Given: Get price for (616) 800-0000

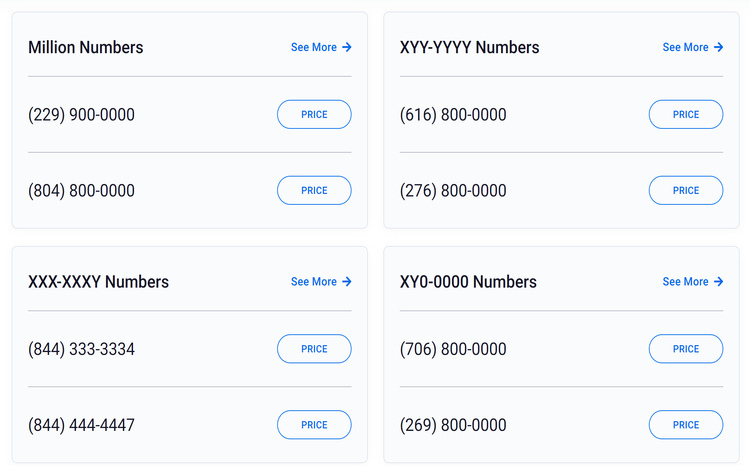Looking at the screenshot, I should (686, 114).
